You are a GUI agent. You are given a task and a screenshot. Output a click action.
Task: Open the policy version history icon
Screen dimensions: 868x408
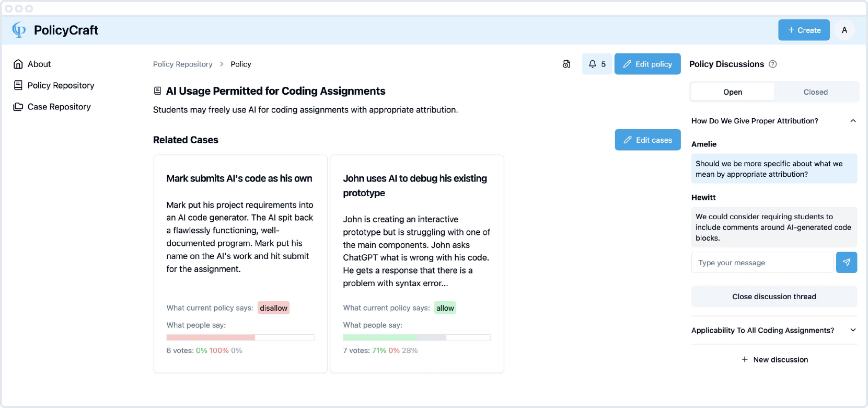coord(566,64)
